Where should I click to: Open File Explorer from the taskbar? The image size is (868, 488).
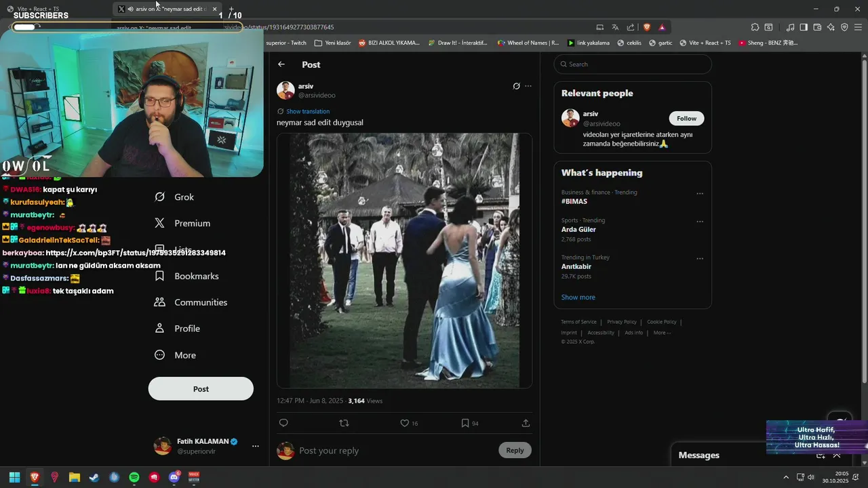[75, 477]
